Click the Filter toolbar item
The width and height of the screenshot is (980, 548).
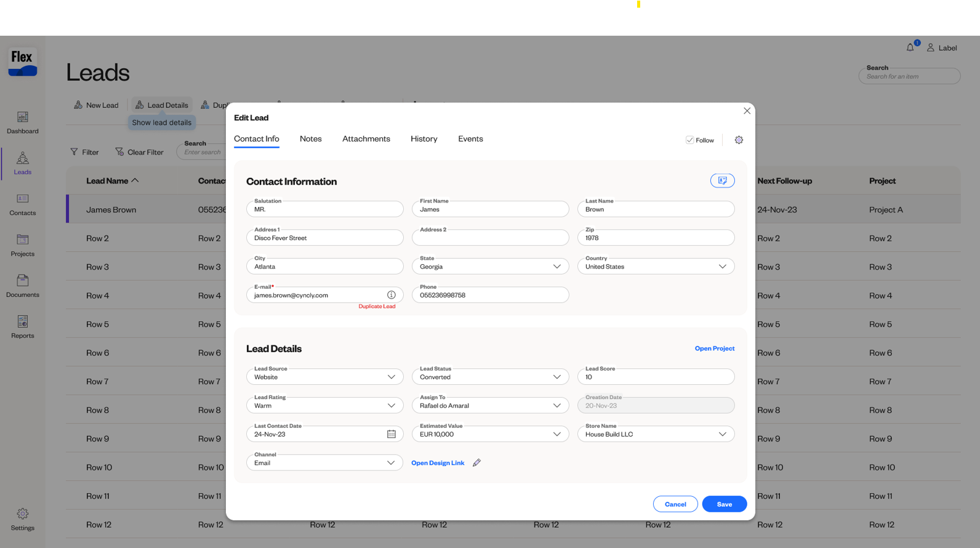[84, 152]
